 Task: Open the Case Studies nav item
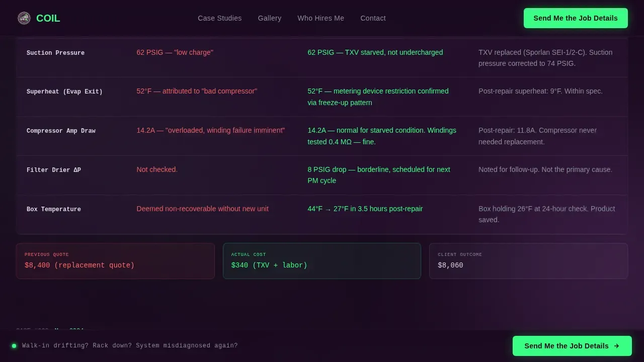220,18
